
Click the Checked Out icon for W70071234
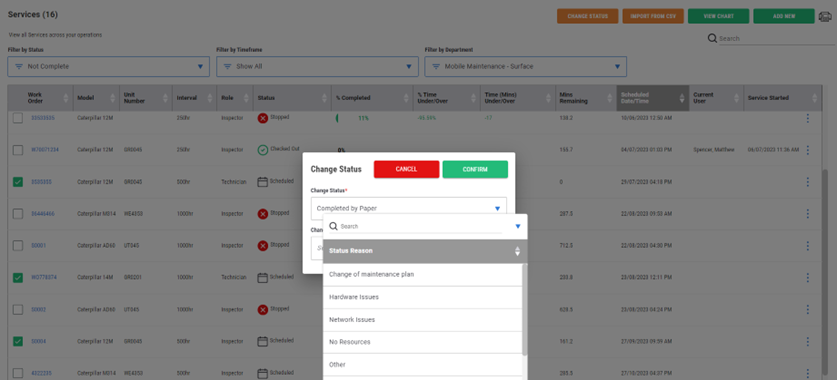click(263, 150)
